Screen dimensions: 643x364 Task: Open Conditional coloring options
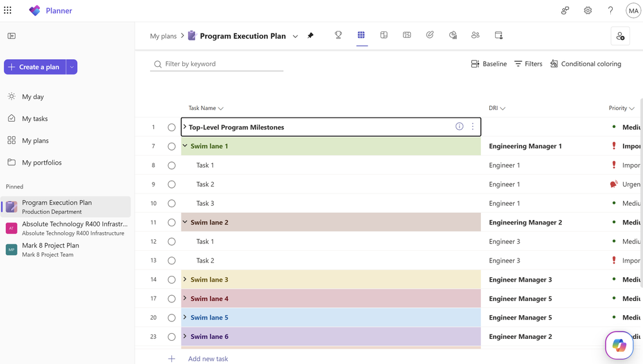click(586, 64)
